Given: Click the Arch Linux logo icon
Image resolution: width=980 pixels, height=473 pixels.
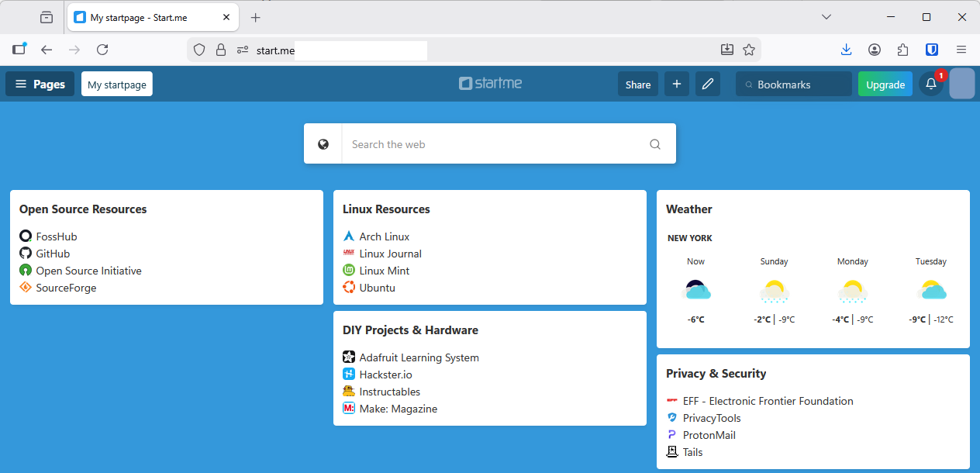Looking at the screenshot, I should 349,236.
